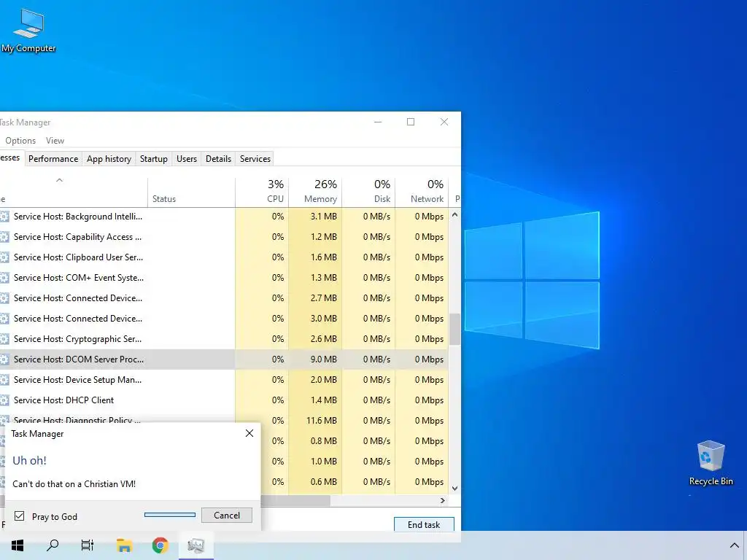Select Service Host: Cryptographic Ser... row
The height and width of the screenshot is (560, 747).
click(224, 339)
